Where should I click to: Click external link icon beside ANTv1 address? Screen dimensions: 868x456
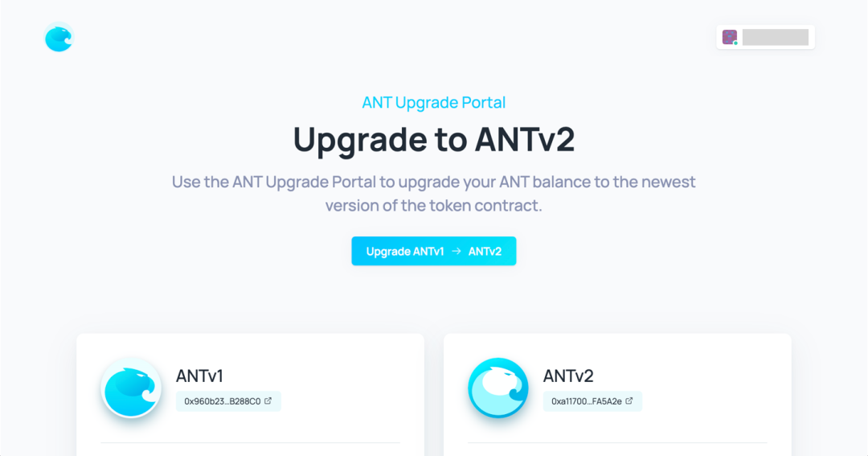coord(268,401)
